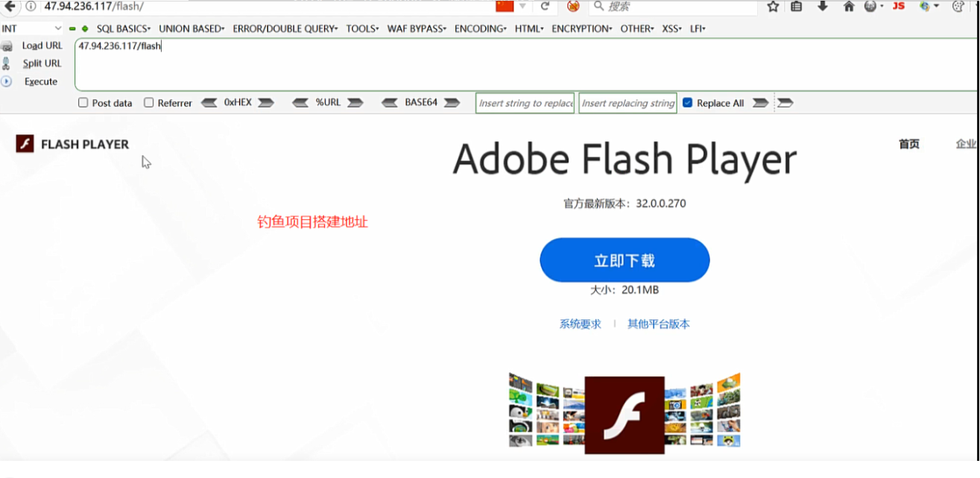Open the INT type dropdown
This screenshot has height=478, width=980.
coord(32,28)
